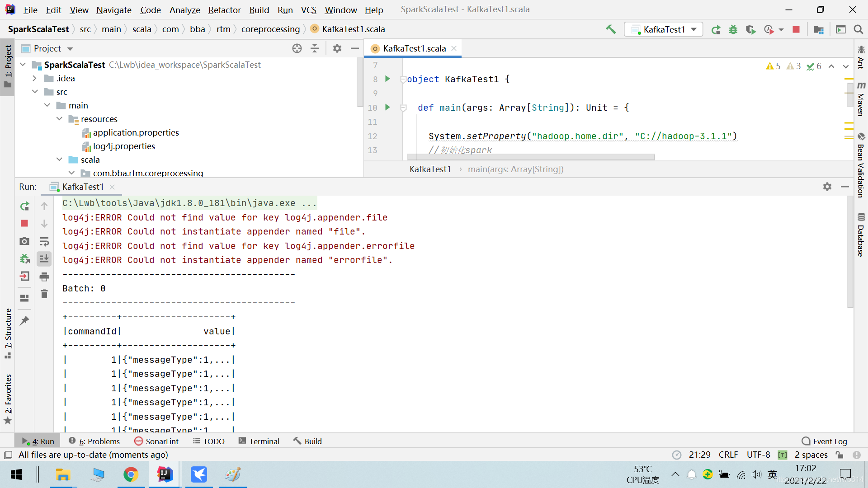868x488 pixels.
Task: Open Chrome from the taskbar
Action: click(131, 474)
